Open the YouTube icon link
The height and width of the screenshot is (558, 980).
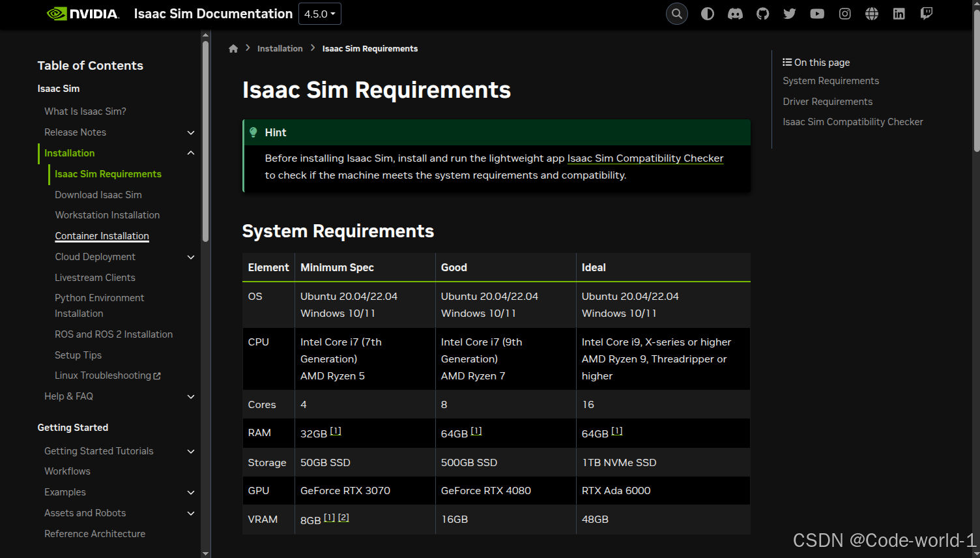coord(817,14)
